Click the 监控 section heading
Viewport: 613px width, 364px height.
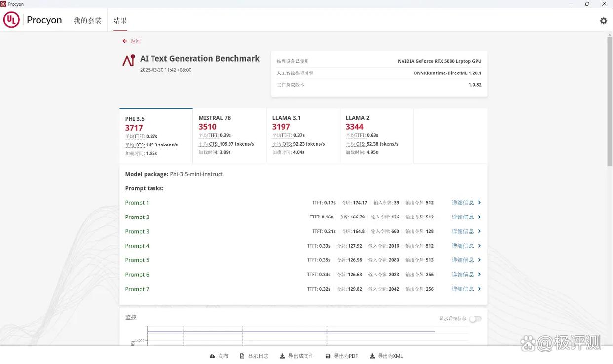pyautogui.click(x=131, y=317)
